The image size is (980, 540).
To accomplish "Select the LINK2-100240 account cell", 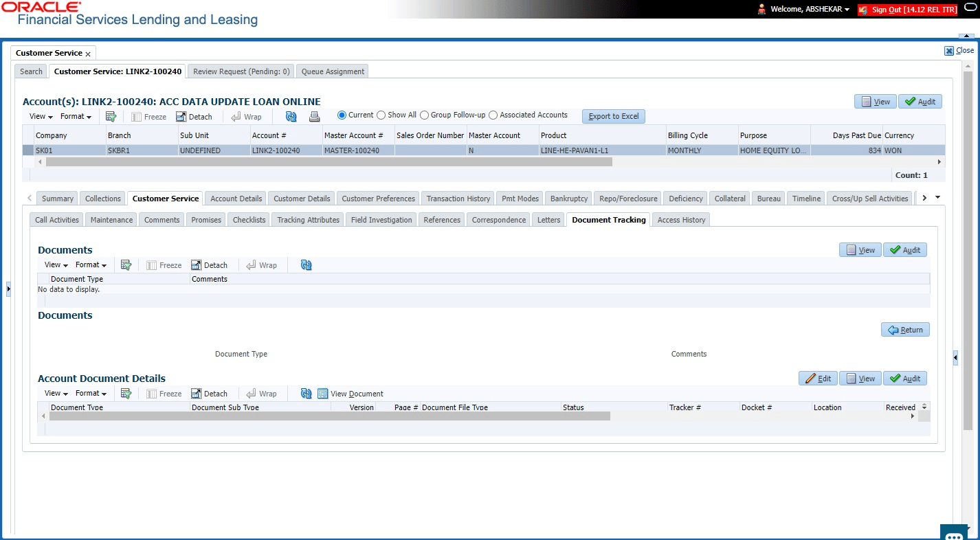I will tap(287, 150).
